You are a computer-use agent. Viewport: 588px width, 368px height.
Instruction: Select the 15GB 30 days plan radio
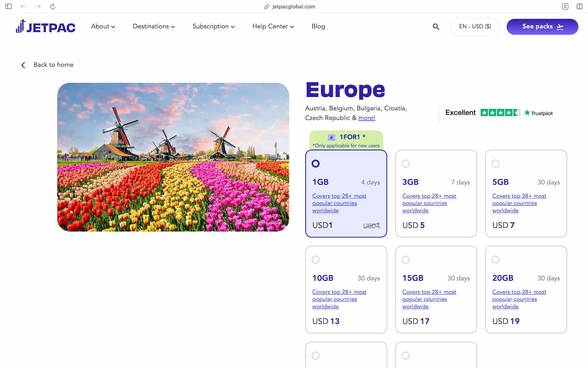(405, 260)
